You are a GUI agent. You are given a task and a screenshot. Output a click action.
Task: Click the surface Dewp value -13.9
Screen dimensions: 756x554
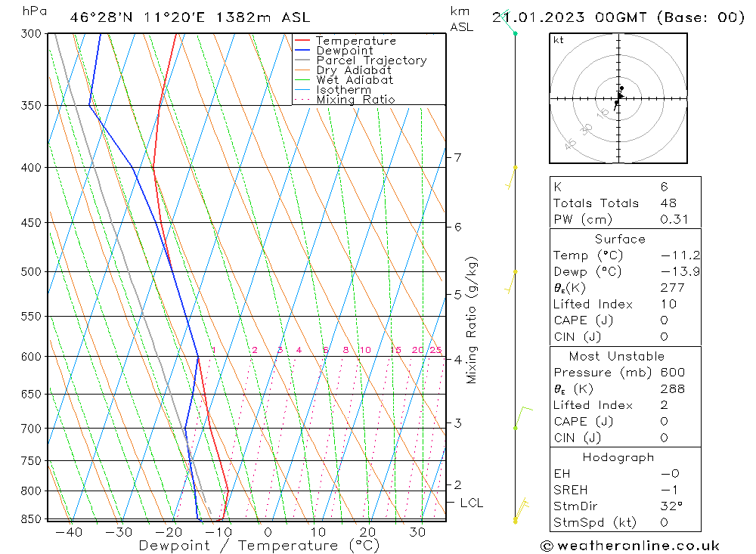(x=680, y=271)
